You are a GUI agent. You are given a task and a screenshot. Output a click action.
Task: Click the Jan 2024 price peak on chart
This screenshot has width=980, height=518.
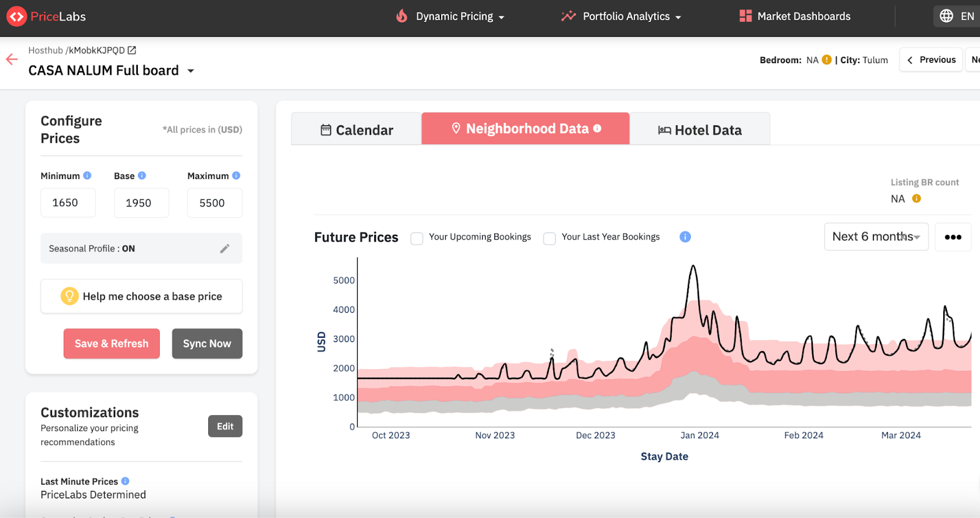click(x=693, y=267)
